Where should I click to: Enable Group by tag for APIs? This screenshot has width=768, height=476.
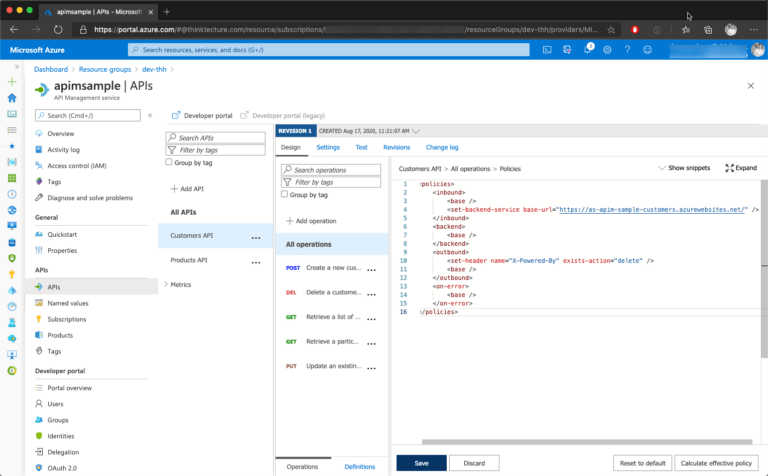(x=169, y=162)
